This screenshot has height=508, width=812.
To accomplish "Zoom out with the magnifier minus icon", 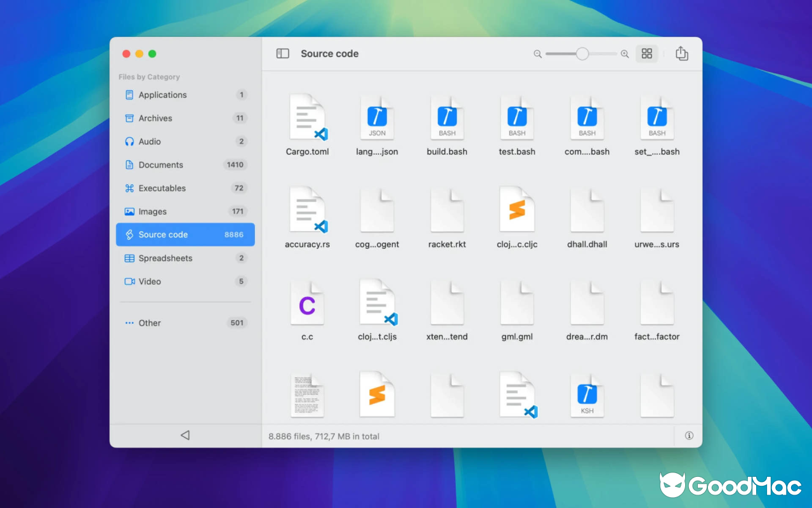I will [x=537, y=54].
